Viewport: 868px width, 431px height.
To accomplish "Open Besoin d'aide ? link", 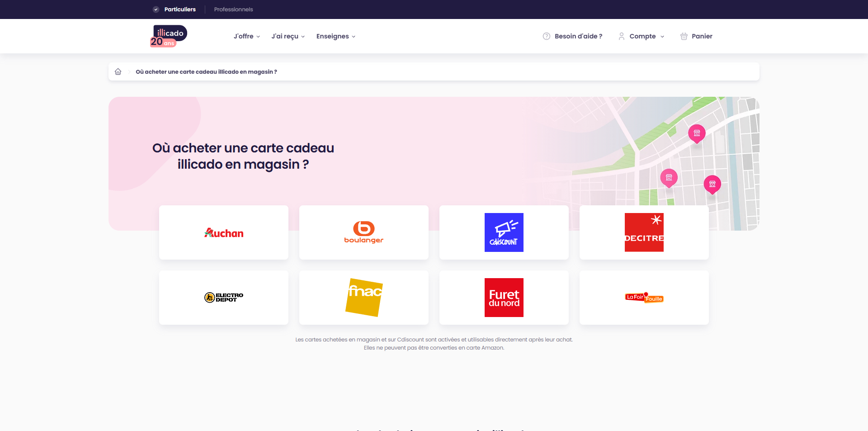I will click(573, 36).
